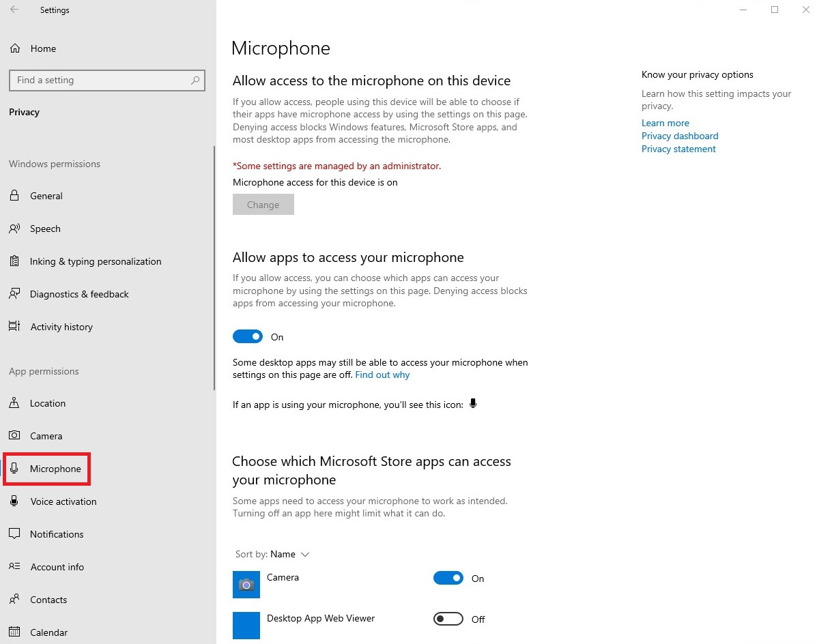This screenshot has height=644, width=817.
Task: Open the Home icon in the sidebar
Action: [x=15, y=48]
